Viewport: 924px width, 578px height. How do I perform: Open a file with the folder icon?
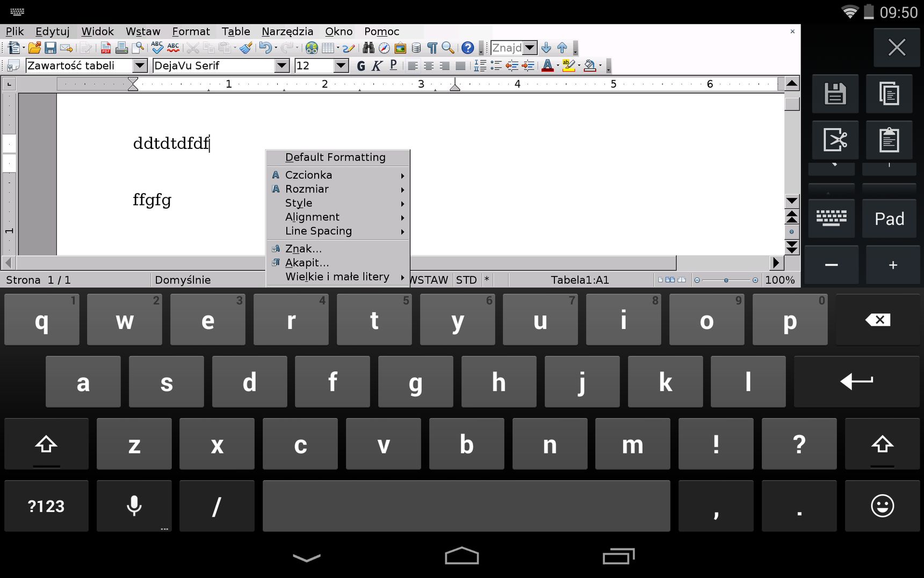34,48
